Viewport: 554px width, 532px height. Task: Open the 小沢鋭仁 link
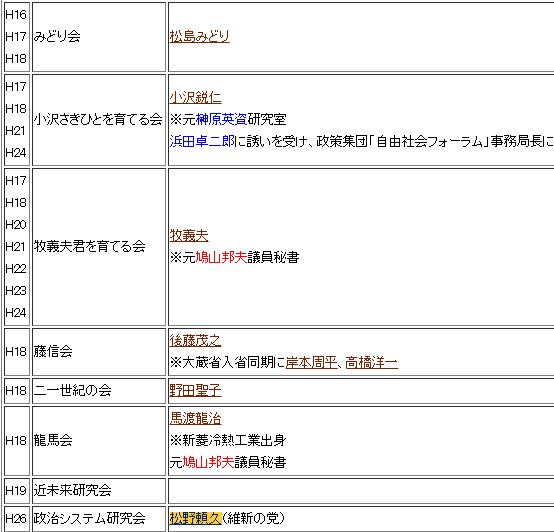coord(195,97)
